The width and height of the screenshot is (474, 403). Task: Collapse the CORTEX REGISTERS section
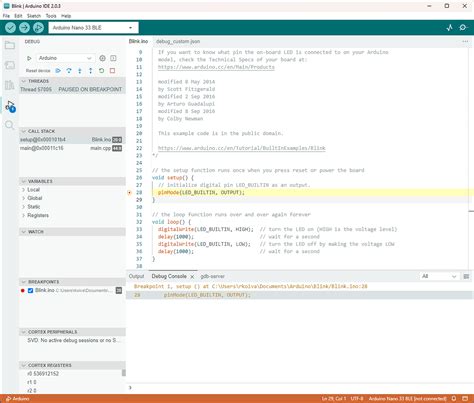[x=72, y=365]
